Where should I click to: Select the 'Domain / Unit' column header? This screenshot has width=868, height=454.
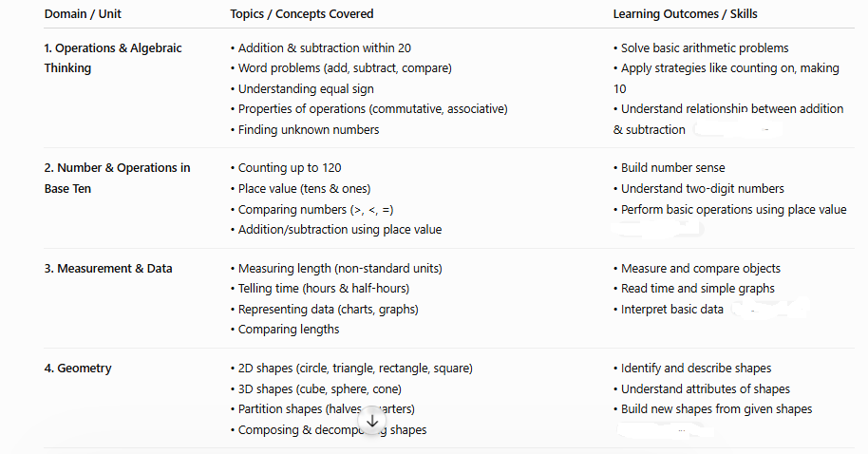(83, 14)
